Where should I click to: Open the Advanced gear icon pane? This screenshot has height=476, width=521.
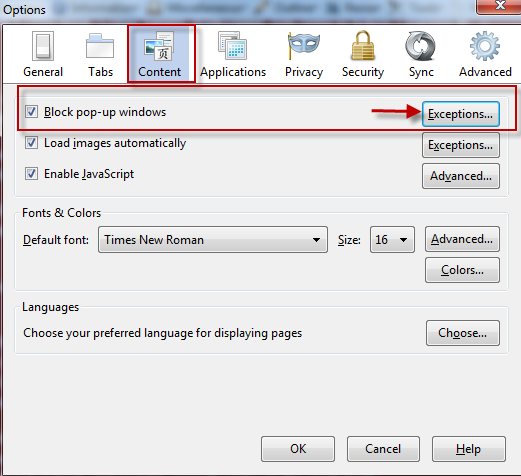(x=485, y=46)
